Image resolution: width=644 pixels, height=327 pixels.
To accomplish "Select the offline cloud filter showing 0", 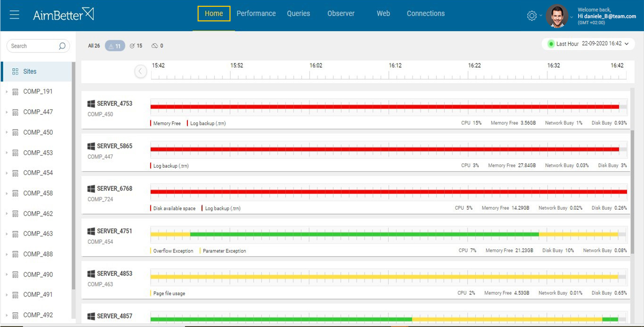I will (x=157, y=46).
